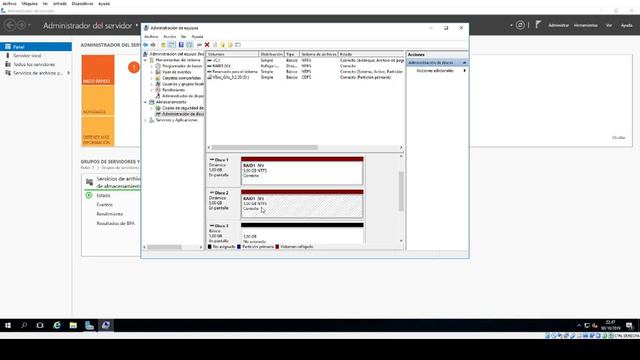Image resolution: width=640 pixels, height=360 pixels.
Task: Collapse Administración de discos actions header
Action: point(464,63)
